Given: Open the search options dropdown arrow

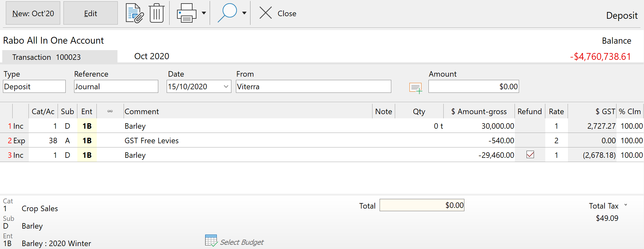Looking at the screenshot, I should tap(244, 13).
